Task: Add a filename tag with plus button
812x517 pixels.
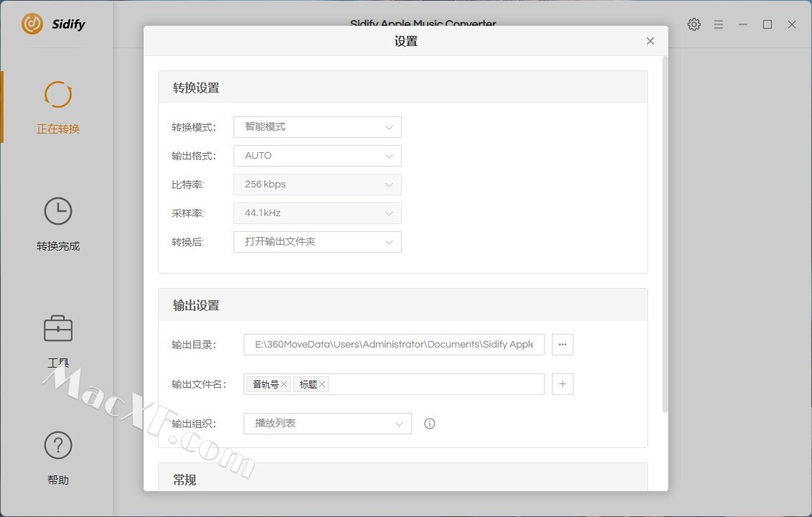Action: pos(563,384)
